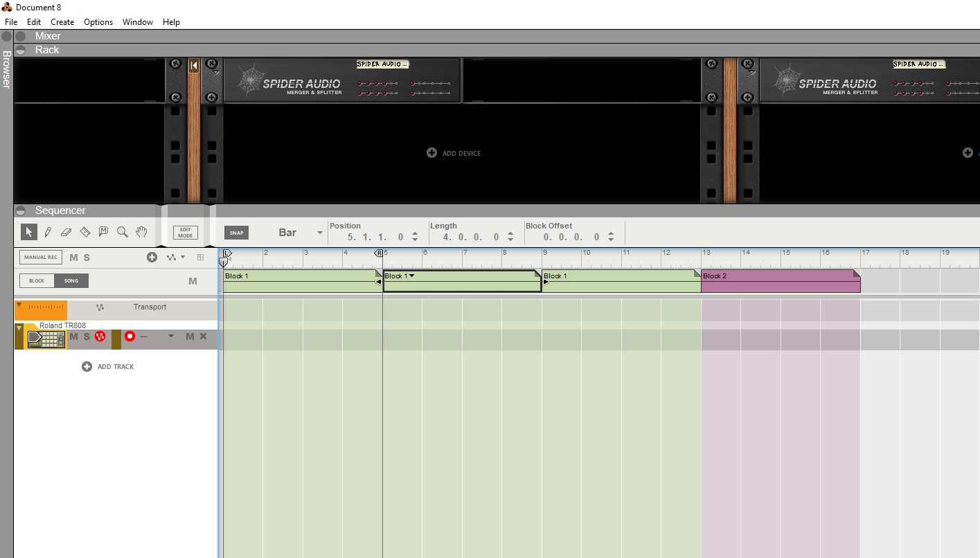
Task: Collapse the Transport track
Action: pyautogui.click(x=19, y=305)
